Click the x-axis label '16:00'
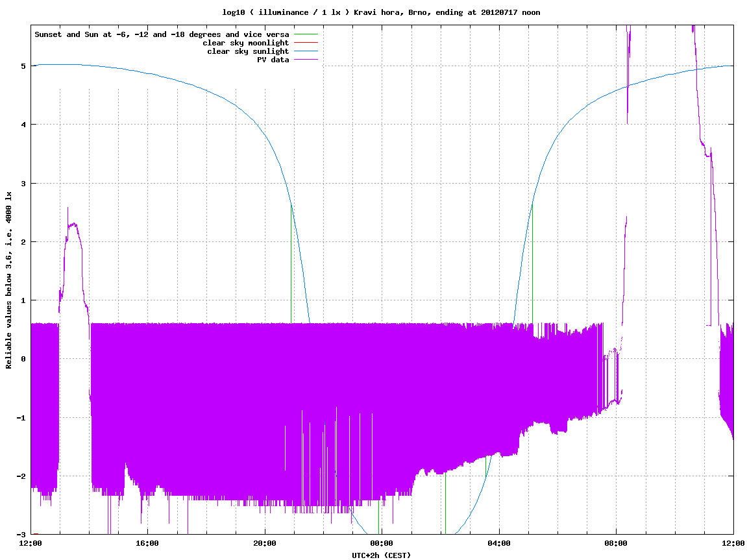The image size is (747, 560). click(x=148, y=543)
